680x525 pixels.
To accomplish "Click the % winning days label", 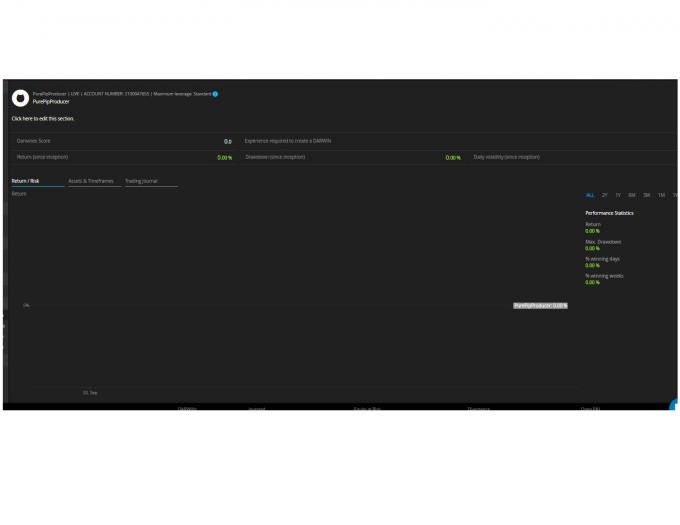I will tap(602, 259).
